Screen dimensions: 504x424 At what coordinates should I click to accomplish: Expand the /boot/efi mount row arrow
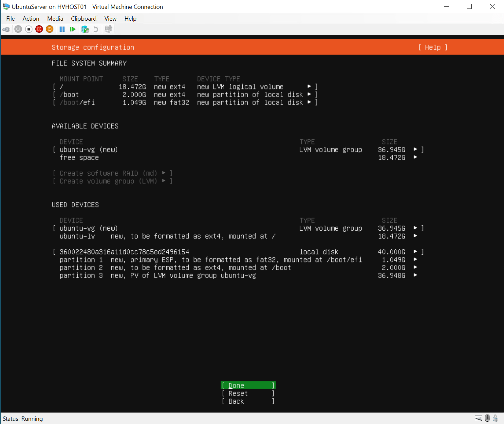click(309, 102)
